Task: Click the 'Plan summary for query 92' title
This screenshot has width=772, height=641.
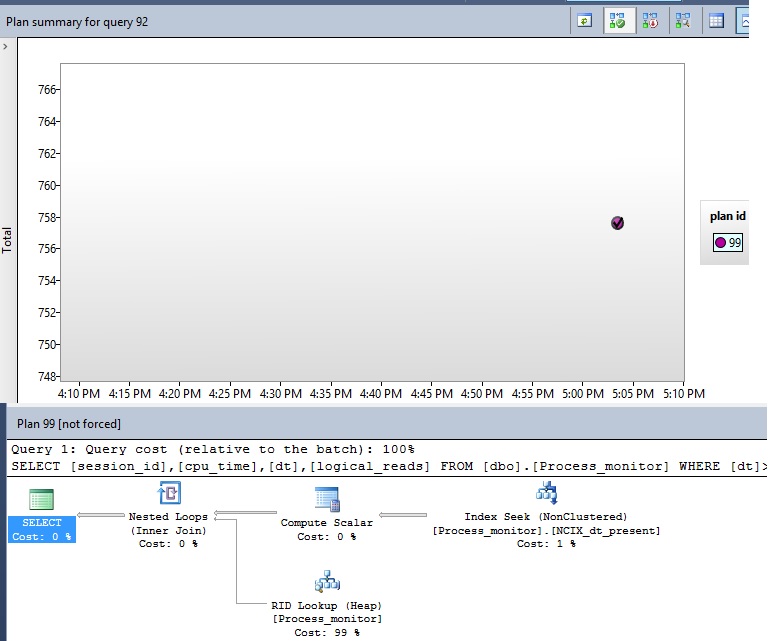Action: click(77, 22)
